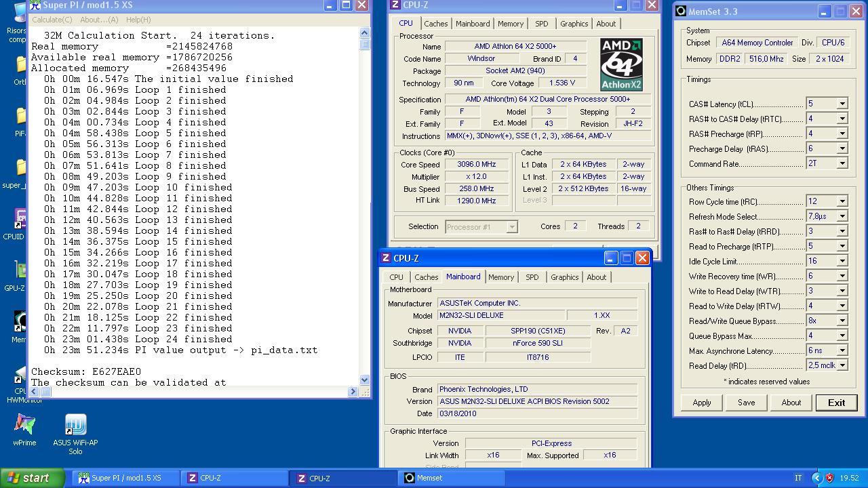Screen dimensions: 868x488
Task: Click the Windows Start button
Action: [x=32, y=478]
